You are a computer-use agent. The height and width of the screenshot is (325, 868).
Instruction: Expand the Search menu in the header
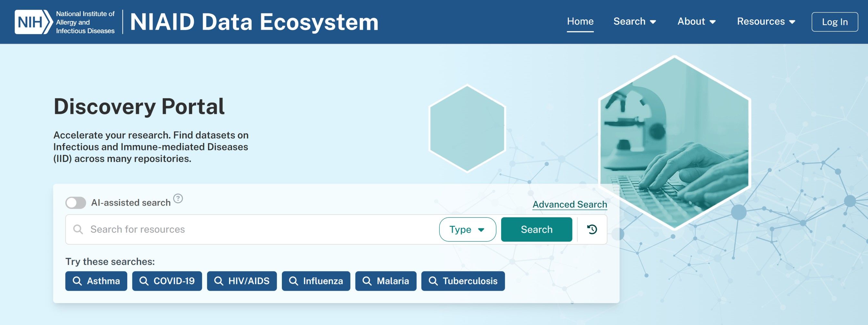[x=635, y=22]
